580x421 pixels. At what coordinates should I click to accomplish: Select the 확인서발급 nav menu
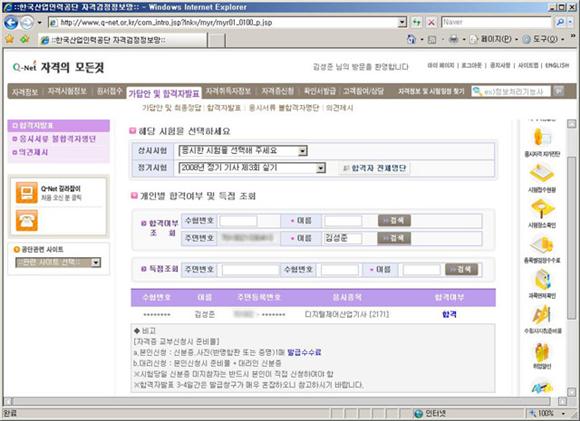pyautogui.click(x=320, y=91)
